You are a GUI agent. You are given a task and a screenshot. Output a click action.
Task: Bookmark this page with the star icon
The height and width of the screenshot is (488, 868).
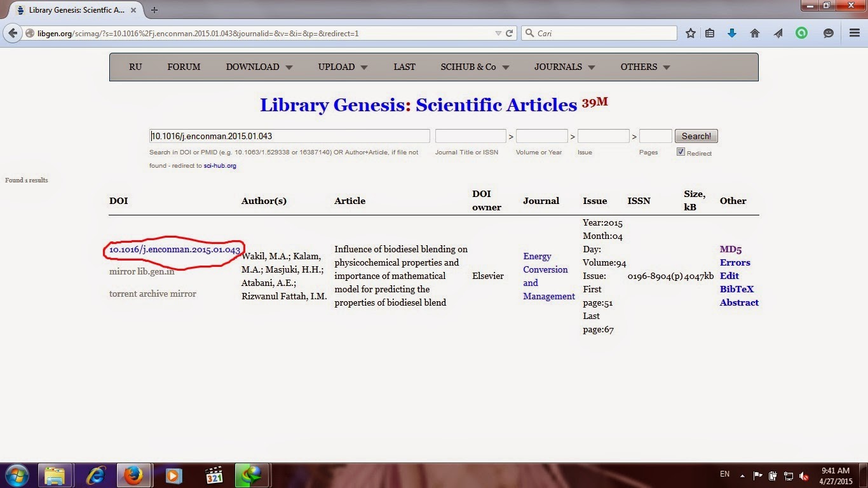[x=691, y=33]
